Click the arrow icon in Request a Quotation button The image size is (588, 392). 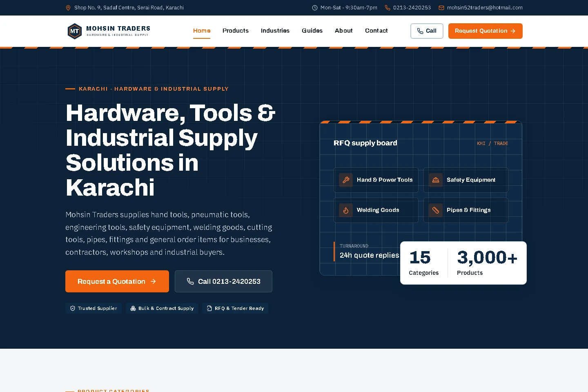153,281
